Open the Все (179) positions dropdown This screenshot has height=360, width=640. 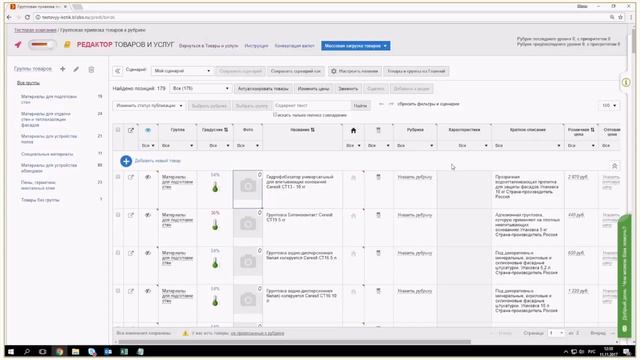pos(200,89)
